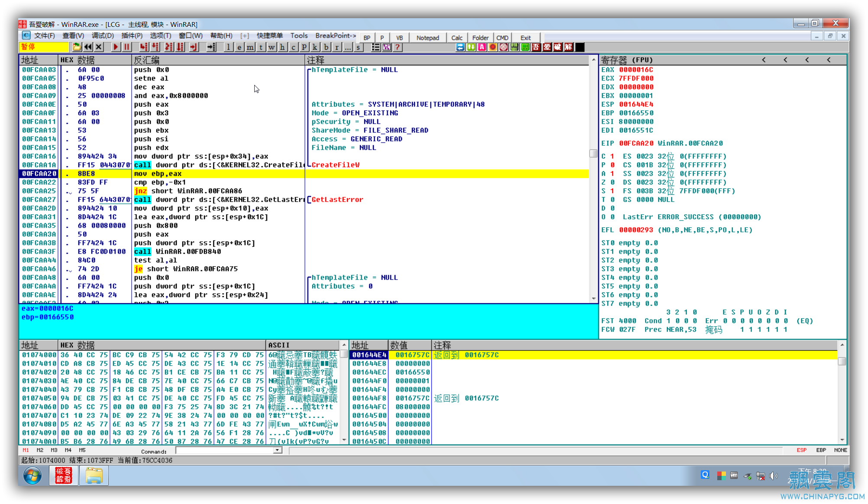Open the 调试(D) menu

(x=103, y=36)
